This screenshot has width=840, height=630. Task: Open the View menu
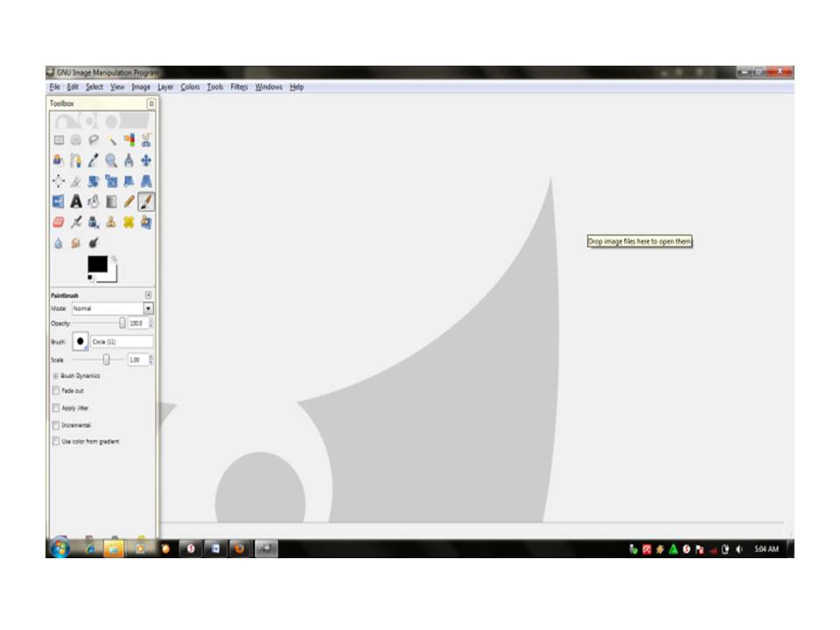tap(117, 87)
